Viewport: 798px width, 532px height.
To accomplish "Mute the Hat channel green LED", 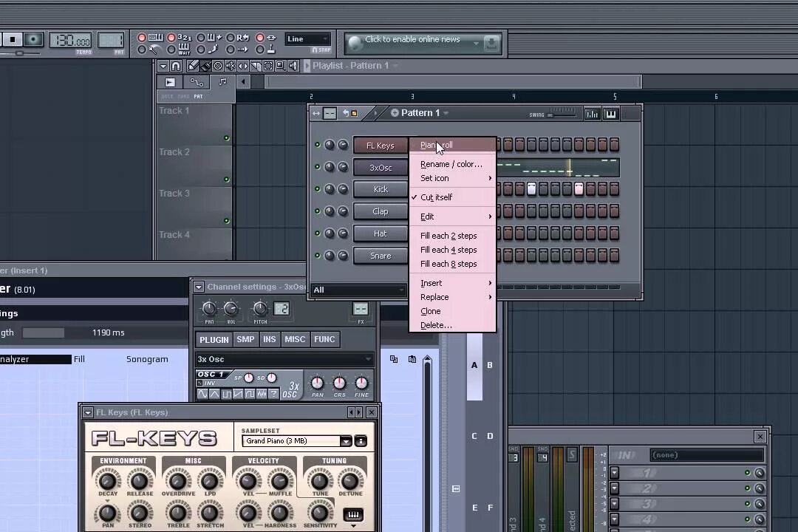I will click(x=317, y=233).
